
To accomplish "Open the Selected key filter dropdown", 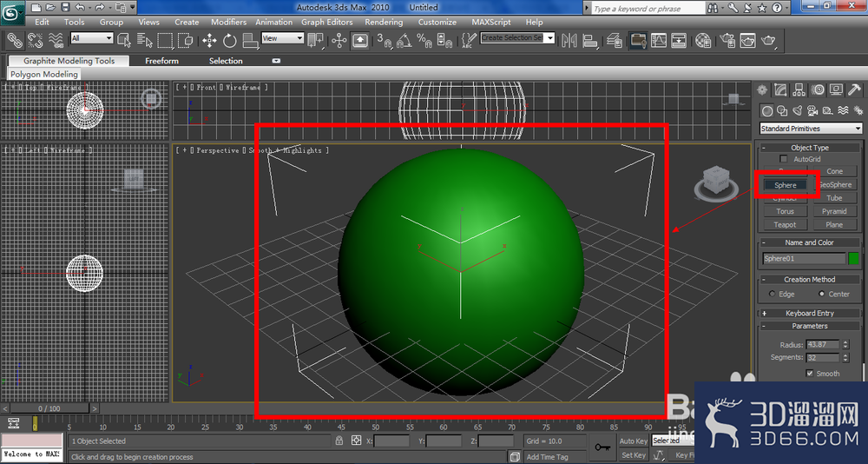I will pos(674,441).
